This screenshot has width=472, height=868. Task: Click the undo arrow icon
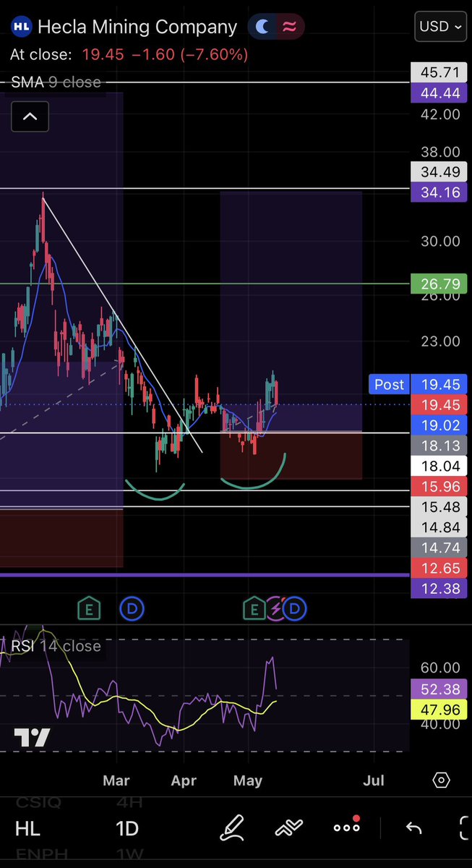pos(413,828)
